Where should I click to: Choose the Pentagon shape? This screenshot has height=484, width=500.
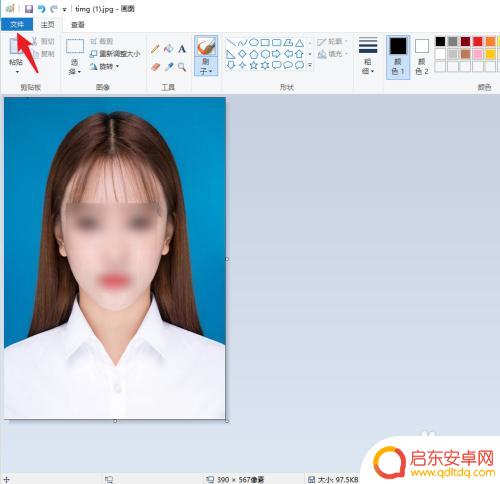tap(254, 54)
